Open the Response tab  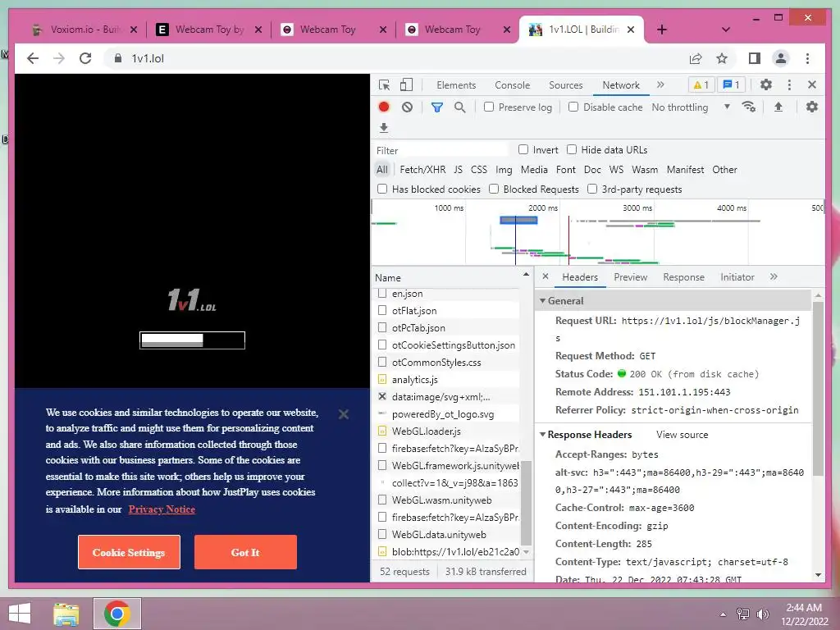[x=683, y=277]
